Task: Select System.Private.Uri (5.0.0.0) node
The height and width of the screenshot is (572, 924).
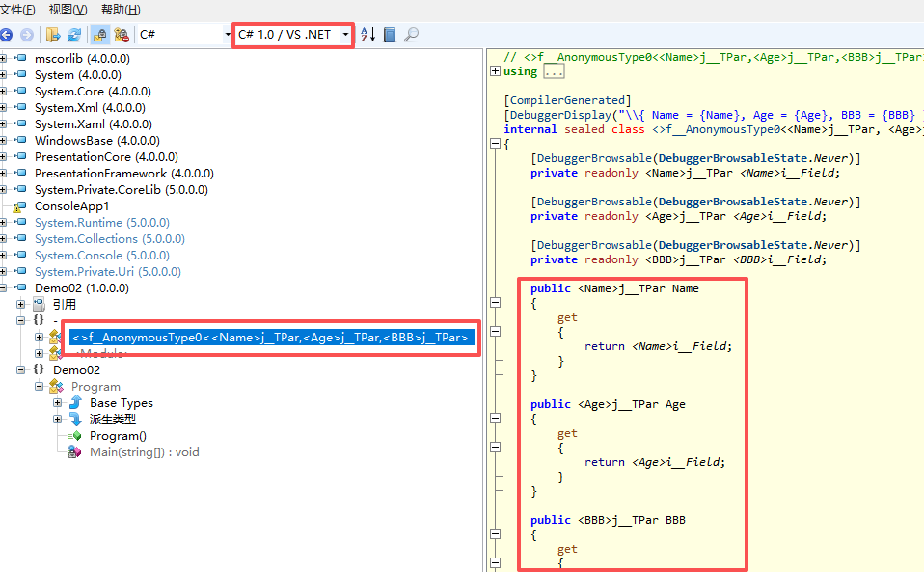Action: pos(108,272)
